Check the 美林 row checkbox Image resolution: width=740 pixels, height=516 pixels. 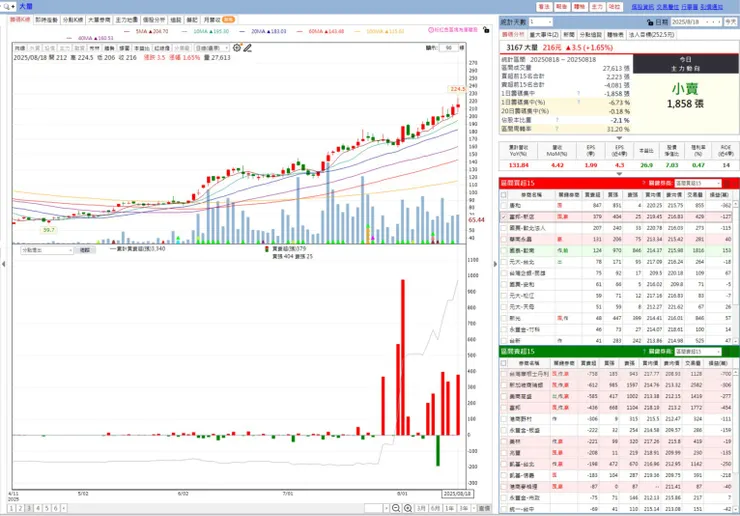tap(504, 441)
